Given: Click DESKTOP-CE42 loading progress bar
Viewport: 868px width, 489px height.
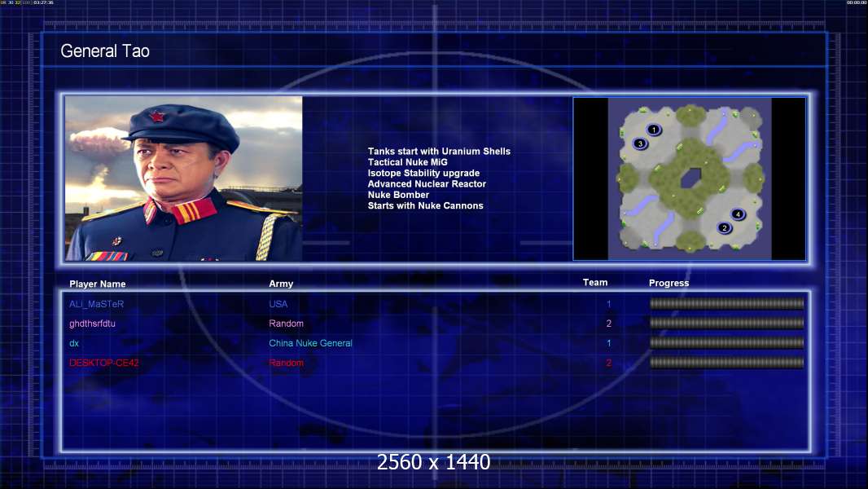Looking at the screenshot, I should [727, 363].
